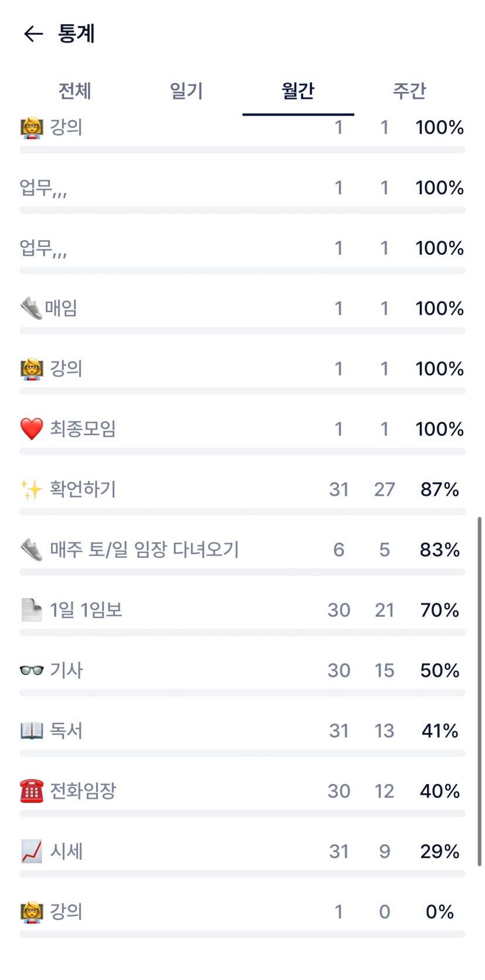The image size is (485, 980).
Task: Click the vertical scrollbar at the right edge
Action: (479, 691)
